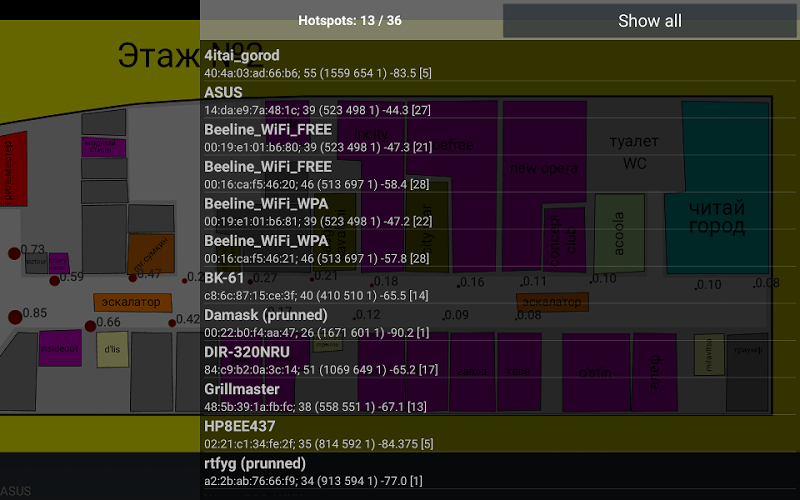Open Beeline_WiFi_FREE entry with MAC 00:19:e1:01:b6:80
800x500 pixels.
[499, 137]
